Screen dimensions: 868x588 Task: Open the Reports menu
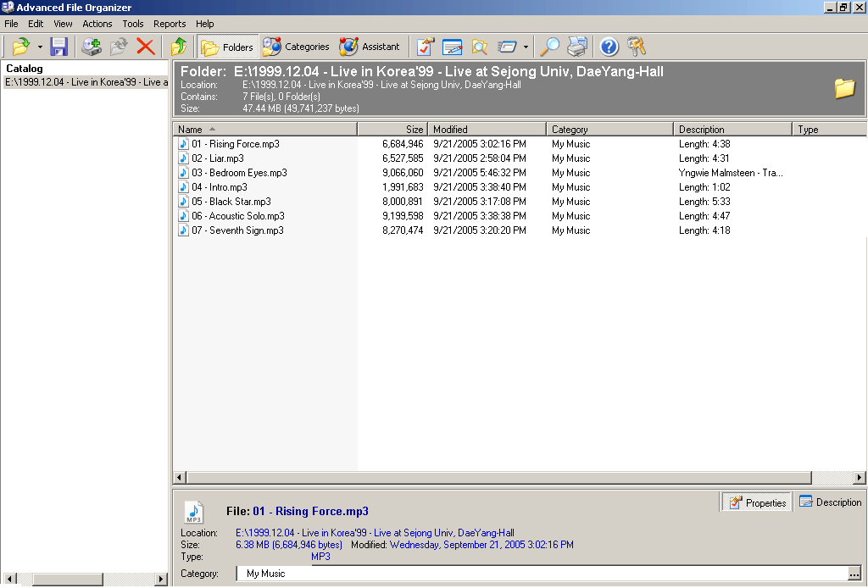point(170,24)
